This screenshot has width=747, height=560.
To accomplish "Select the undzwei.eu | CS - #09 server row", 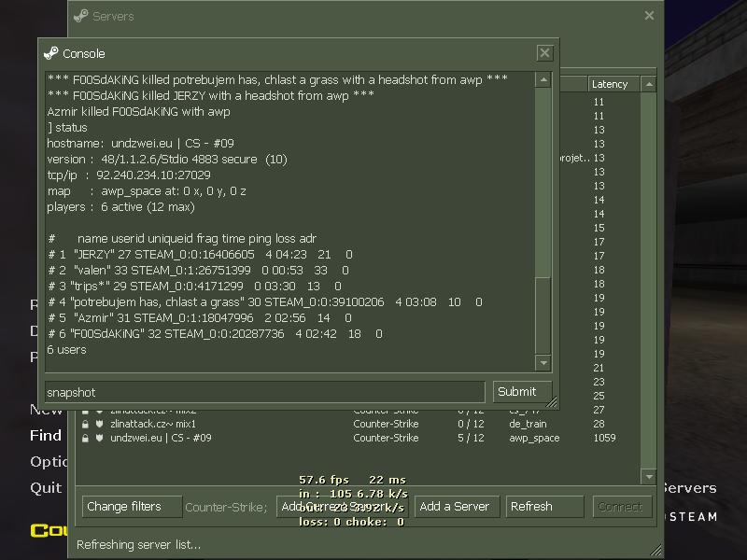I will pyautogui.click(x=358, y=438).
